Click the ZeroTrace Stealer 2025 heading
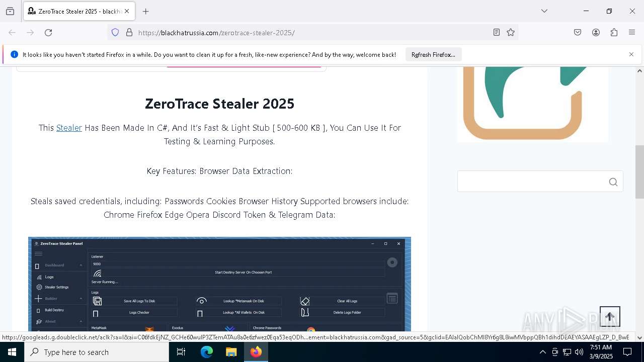 (219, 104)
